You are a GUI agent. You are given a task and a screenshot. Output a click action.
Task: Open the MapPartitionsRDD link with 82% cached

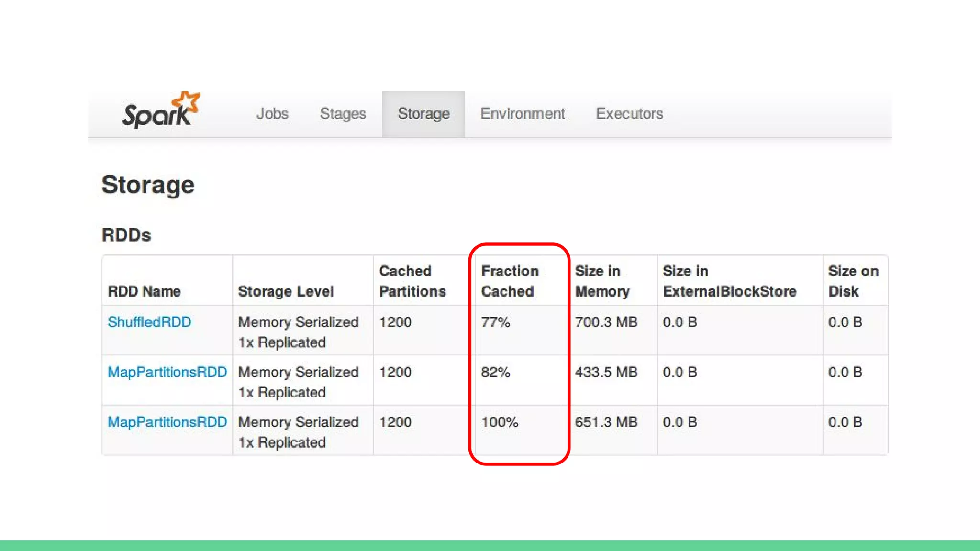point(167,372)
